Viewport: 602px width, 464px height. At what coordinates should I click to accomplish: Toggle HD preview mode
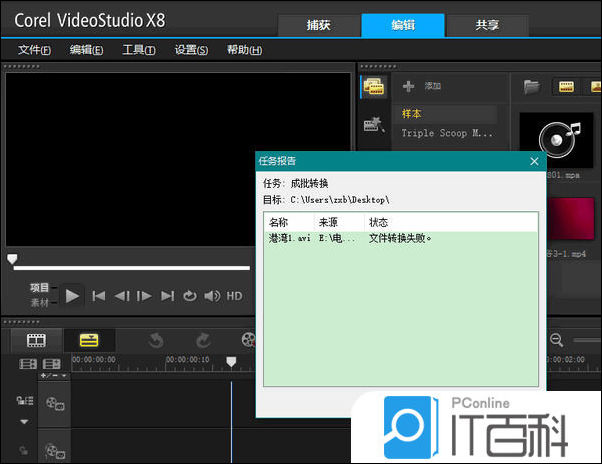tap(235, 296)
